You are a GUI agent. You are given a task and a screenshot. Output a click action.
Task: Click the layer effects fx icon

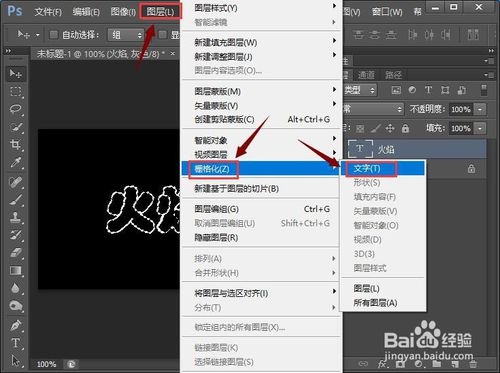383,364
